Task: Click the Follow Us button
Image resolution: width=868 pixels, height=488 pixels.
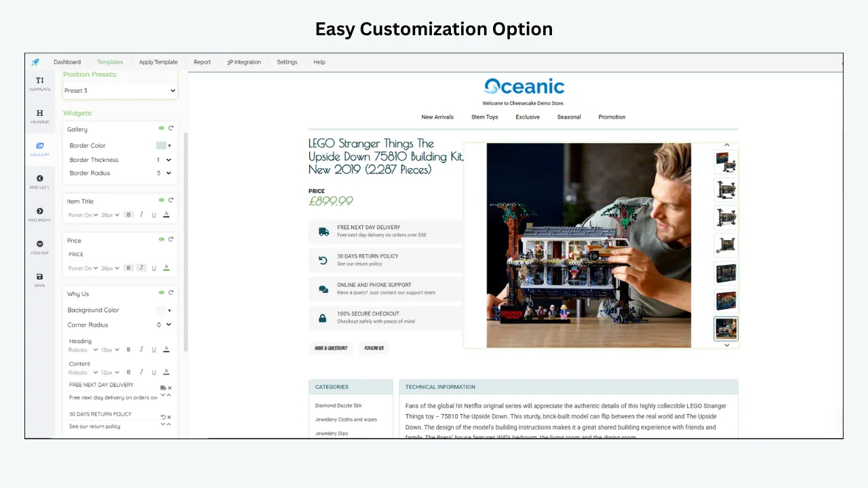Action: coord(374,348)
